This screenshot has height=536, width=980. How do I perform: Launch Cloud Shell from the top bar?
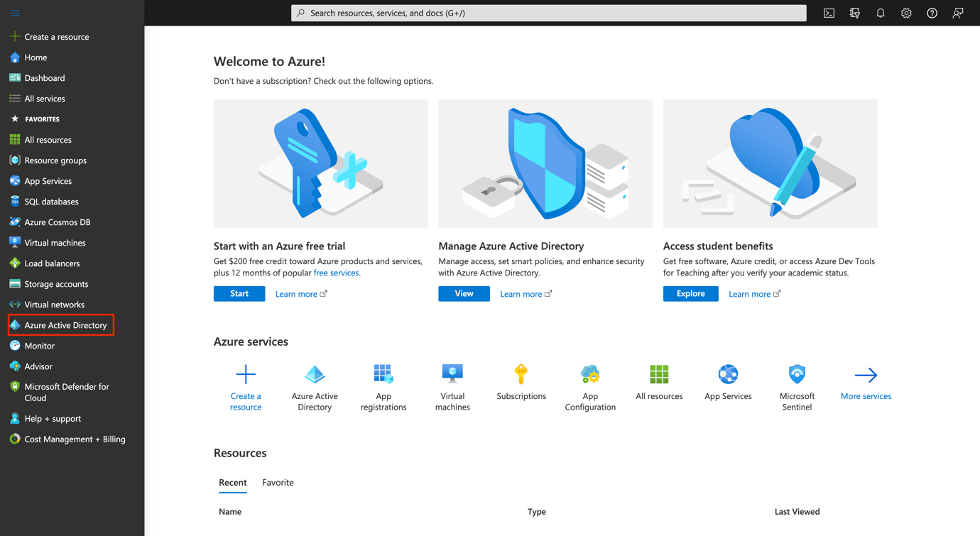[x=829, y=13]
